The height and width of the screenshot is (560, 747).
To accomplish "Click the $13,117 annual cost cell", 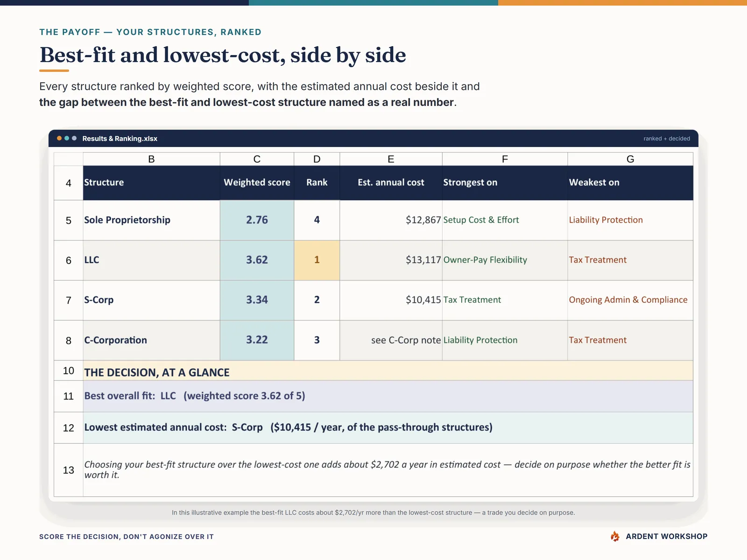I will click(391, 260).
